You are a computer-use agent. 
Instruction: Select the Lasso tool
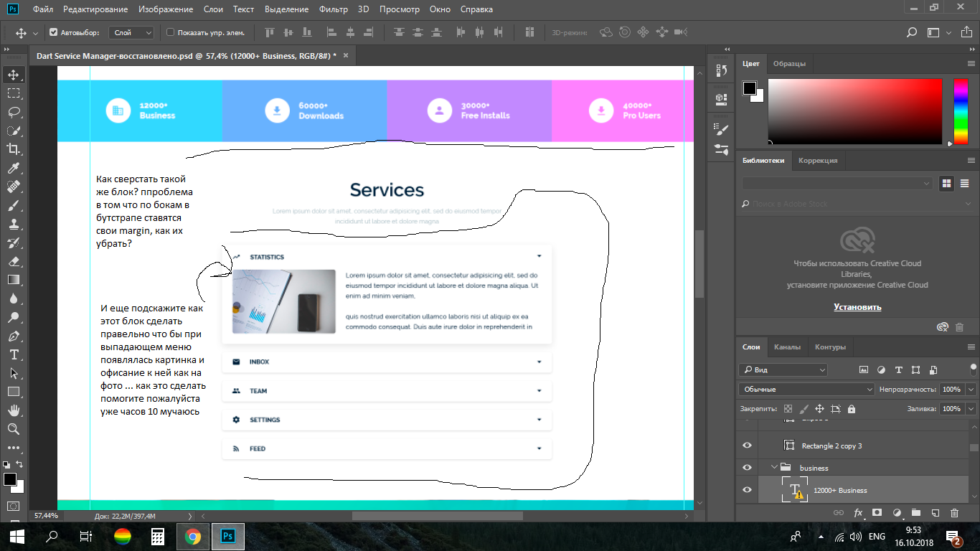click(13, 112)
